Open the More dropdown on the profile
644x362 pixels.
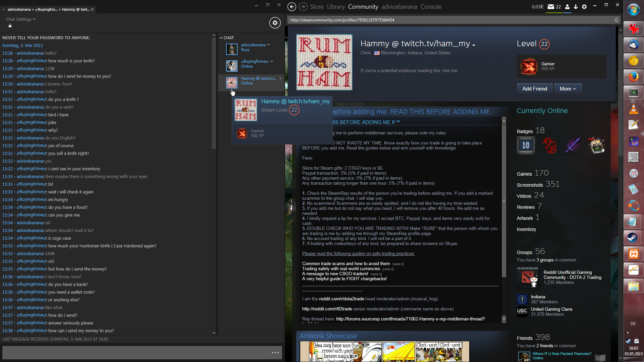(x=568, y=89)
